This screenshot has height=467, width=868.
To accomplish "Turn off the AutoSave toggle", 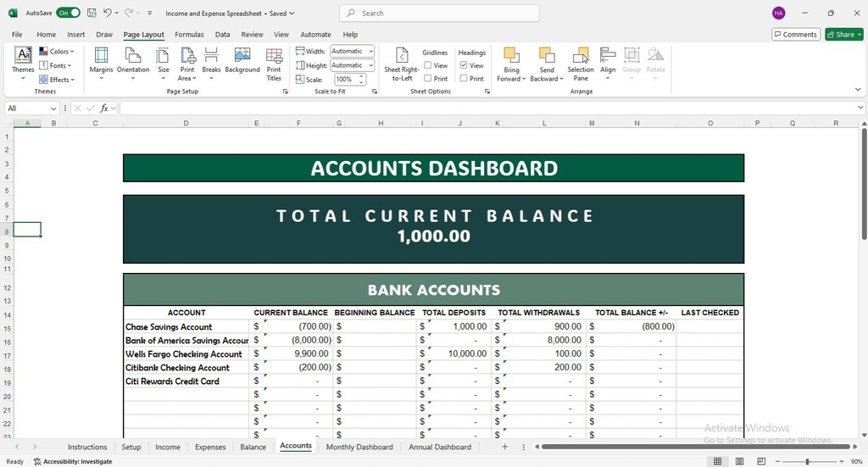I will pos(68,13).
